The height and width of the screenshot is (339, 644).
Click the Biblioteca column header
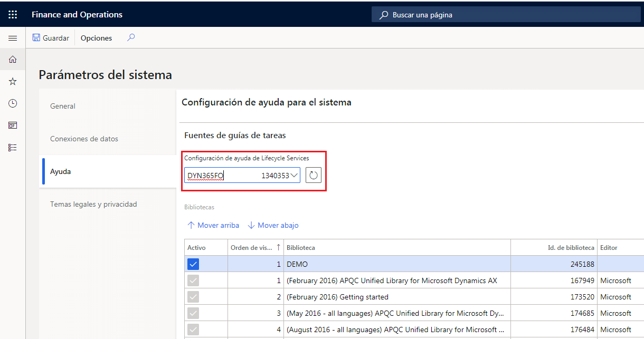pos(397,247)
